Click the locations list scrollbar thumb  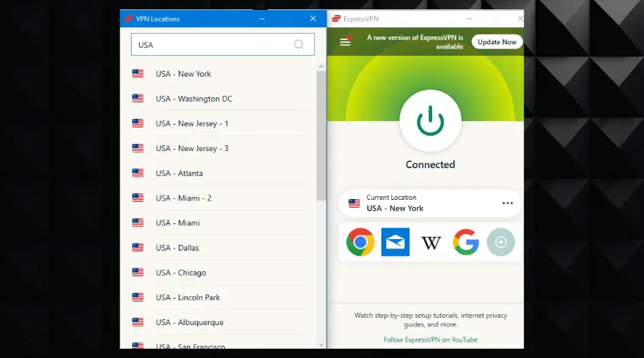point(321,135)
